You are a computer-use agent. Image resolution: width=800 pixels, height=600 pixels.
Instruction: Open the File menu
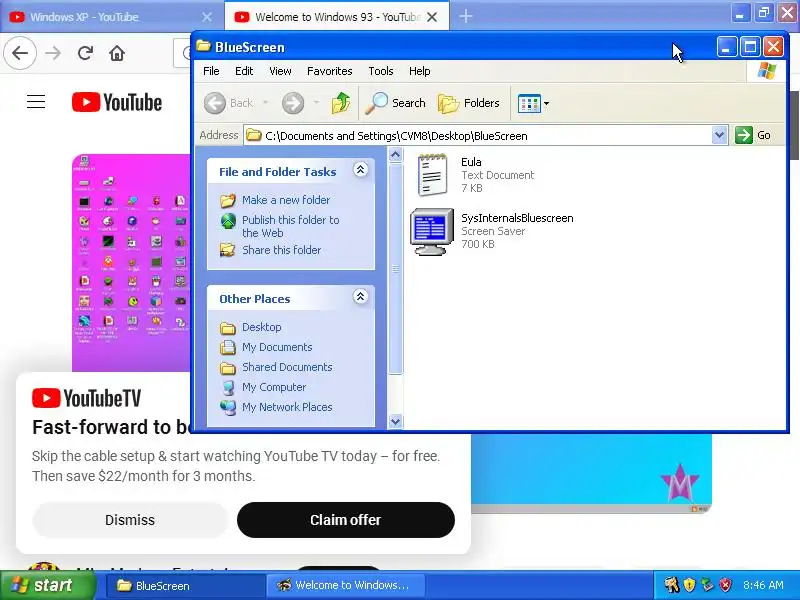(211, 71)
